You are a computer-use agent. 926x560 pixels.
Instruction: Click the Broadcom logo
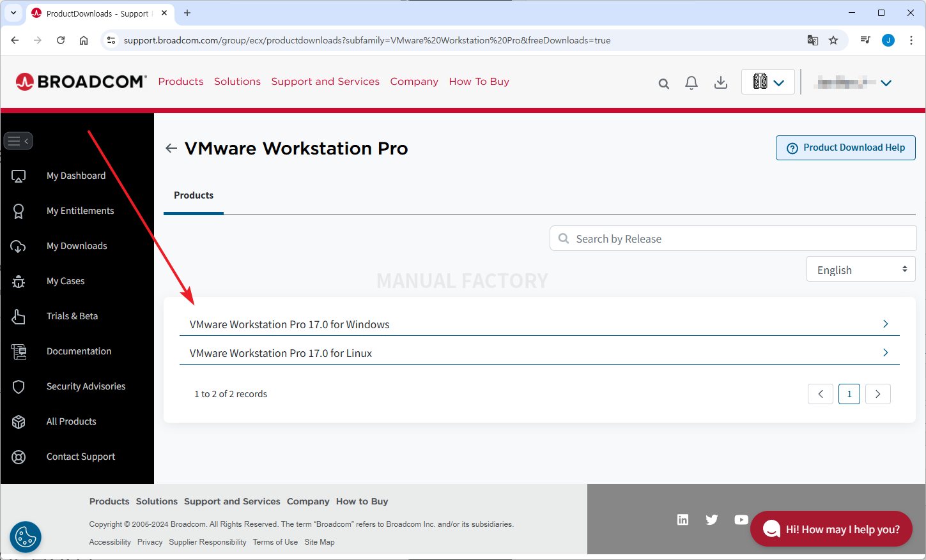pos(81,82)
